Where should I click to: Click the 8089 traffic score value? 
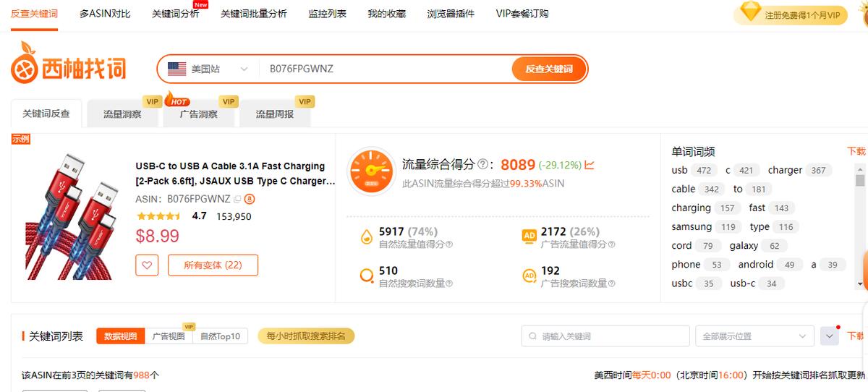pyautogui.click(x=518, y=165)
